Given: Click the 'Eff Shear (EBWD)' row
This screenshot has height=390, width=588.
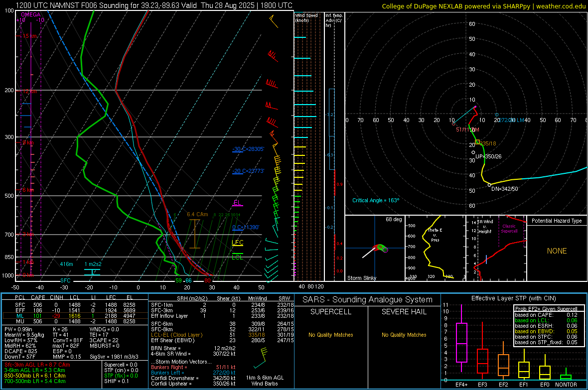Looking at the screenshot, I should (x=222, y=341).
